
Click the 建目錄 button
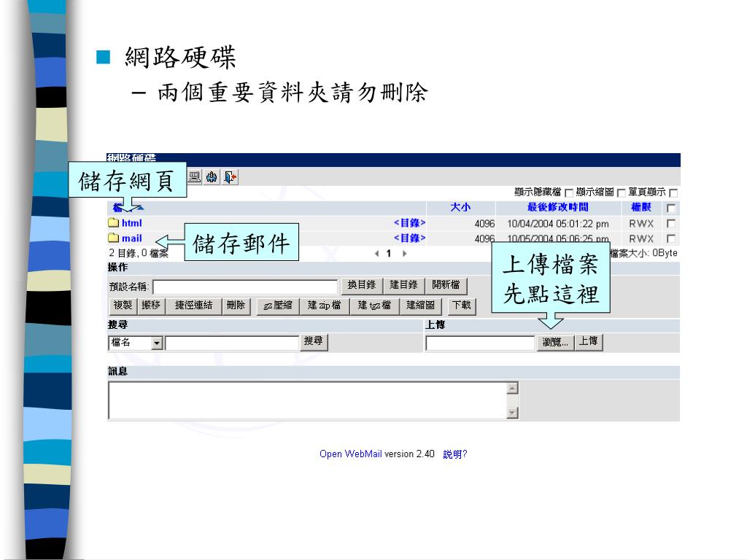click(x=403, y=285)
